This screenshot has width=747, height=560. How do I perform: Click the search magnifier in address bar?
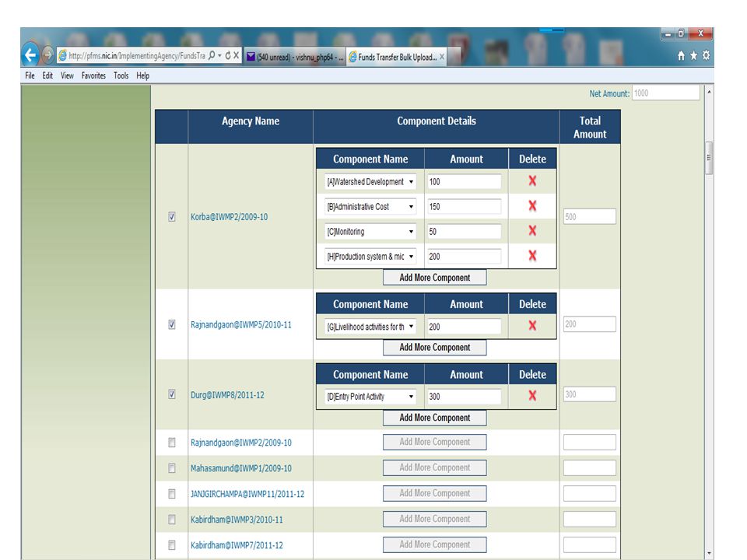[x=212, y=56]
